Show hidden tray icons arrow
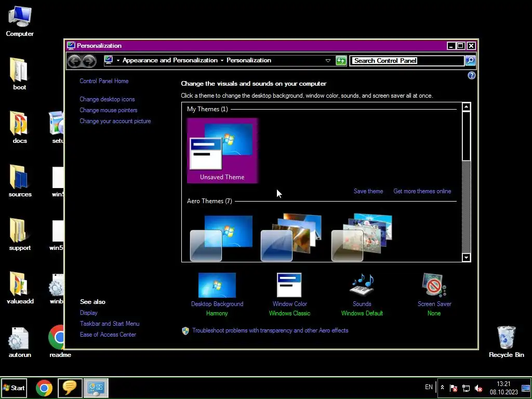Viewport: 532px width, 399px height. [x=442, y=387]
